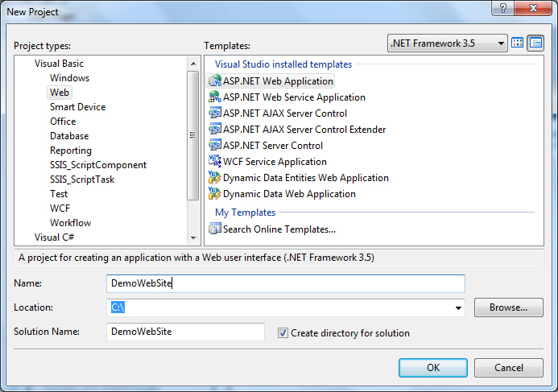Screen dimensions: 558x392
Task: Select the SSIS_ScriptTask project type
Action: [x=82, y=179]
